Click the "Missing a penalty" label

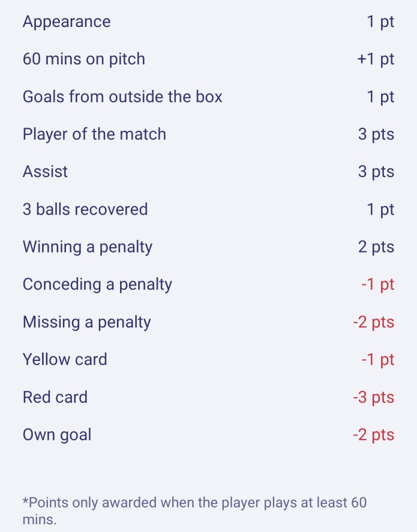pyautogui.click(x=87, y=322)
